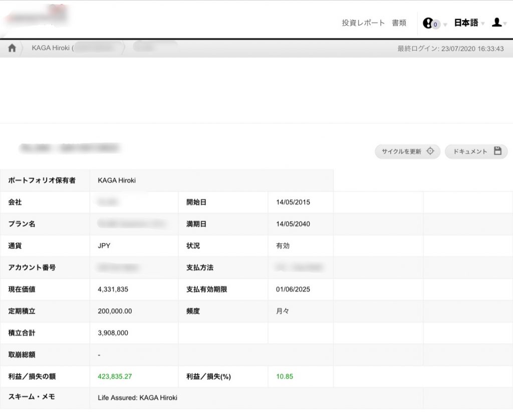
Task: Click the floppy disk icon beside ドキュメント
Action: (x=497, y=151)
